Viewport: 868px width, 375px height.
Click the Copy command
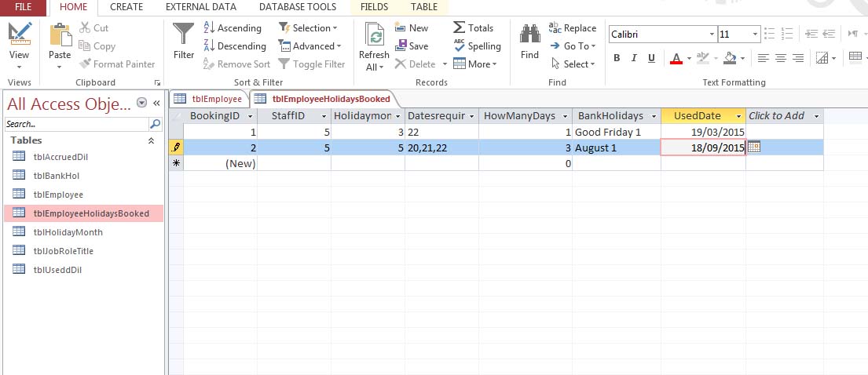[97, 46]
